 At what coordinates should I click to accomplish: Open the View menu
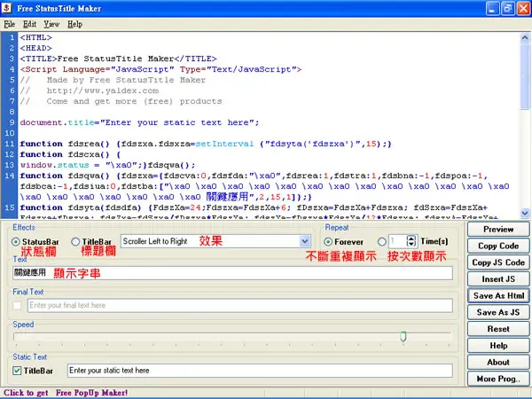click(x=51, y=24)
